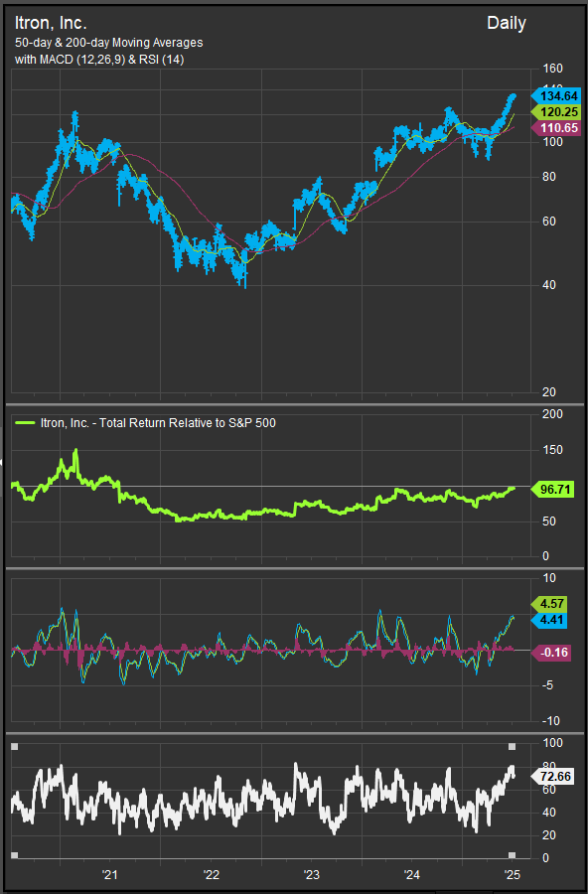Screen dimensions: 588x894
Task: Click the Daily interval label
Action: point(507,24)
